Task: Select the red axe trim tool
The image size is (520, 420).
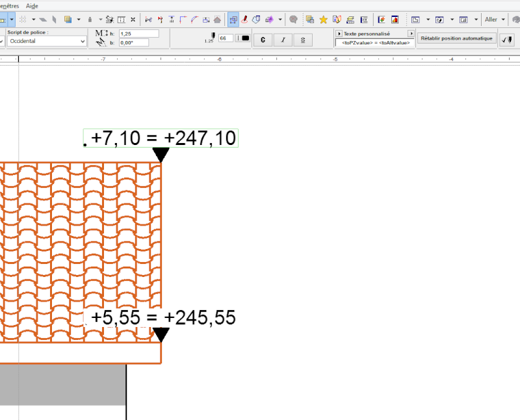Action: pyautogui.click(x=160, y=20)
